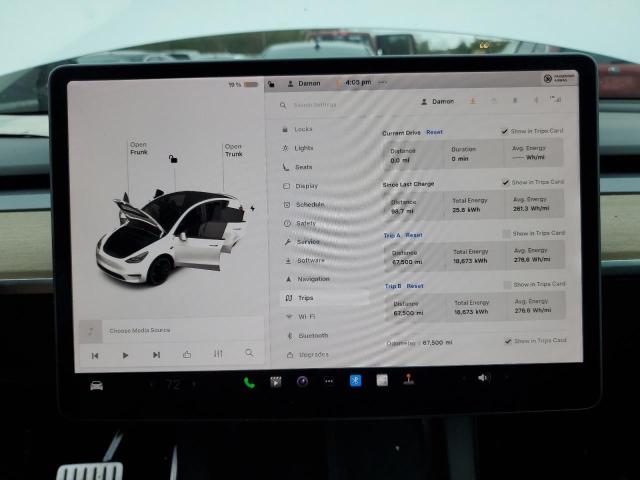This screenshot has width=640, height=480.
Task: Launch the arcade joystick app
Action: point(409,379)
